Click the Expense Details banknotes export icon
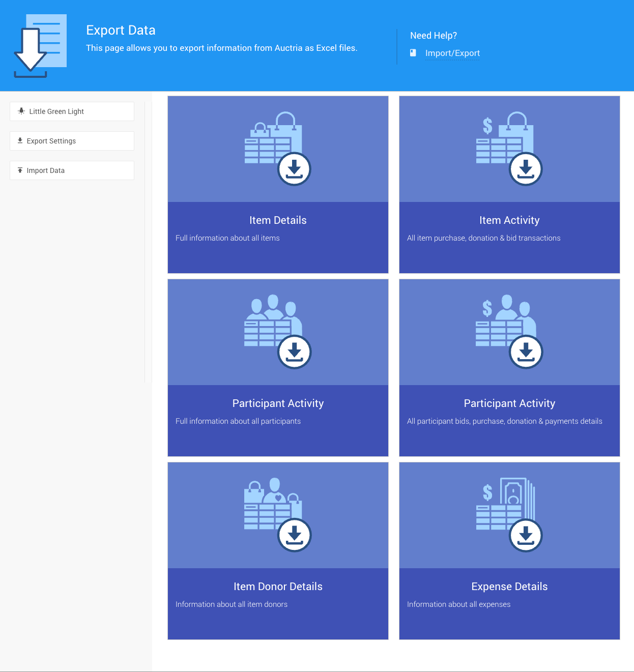 509,514
